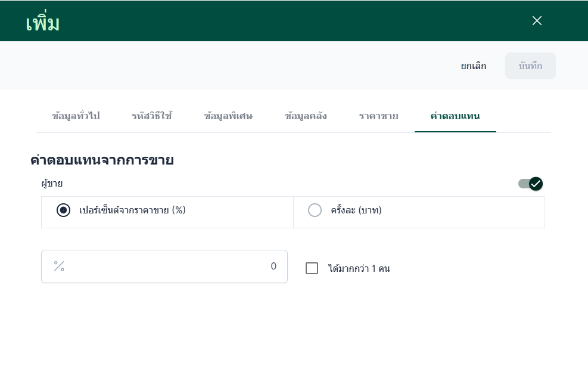Image resolution: width=588 pixels, height=366 pixels.
Task: Focus the percent value input field
Action: coord(164,266)
